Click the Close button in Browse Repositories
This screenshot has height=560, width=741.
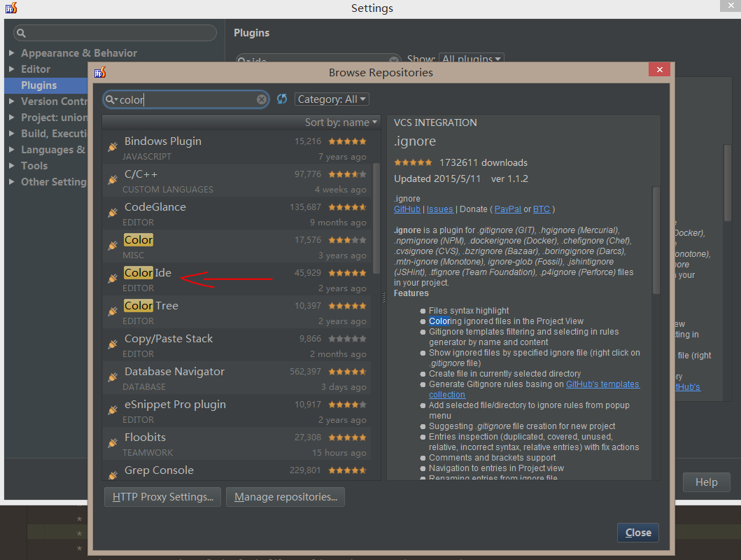[x=638, y=533]
